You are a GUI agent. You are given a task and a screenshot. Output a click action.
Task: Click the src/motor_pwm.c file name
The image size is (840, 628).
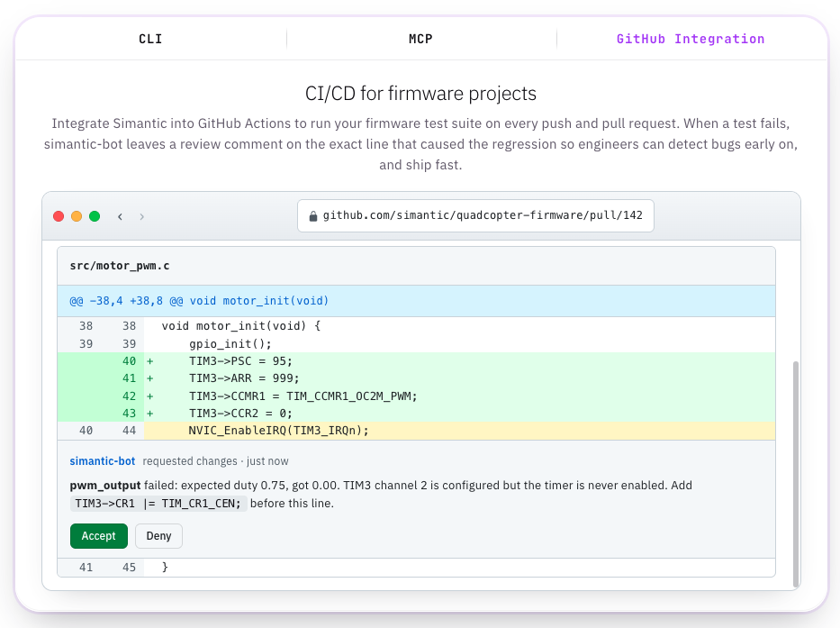click(x=120, y=266)
